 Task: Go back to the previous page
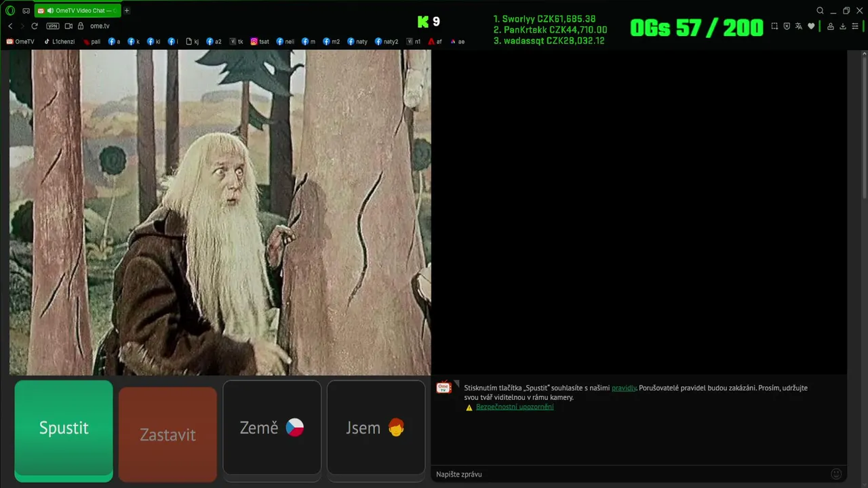(x=10, y=26)
